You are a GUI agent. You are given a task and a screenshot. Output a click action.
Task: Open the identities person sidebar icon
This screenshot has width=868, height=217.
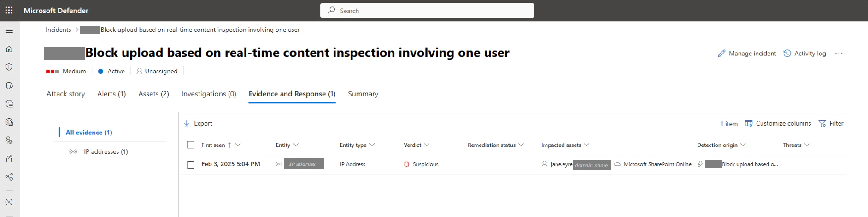[9, 140]
